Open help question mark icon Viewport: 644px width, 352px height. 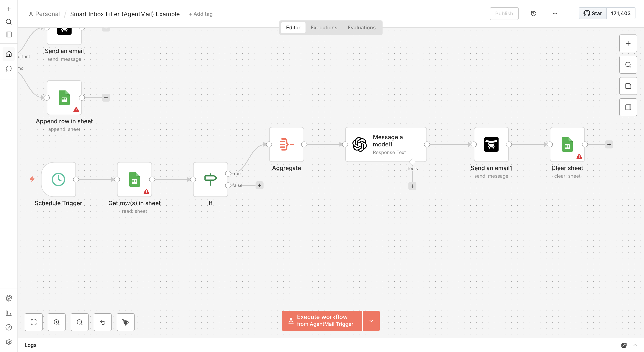pos(9,327)
